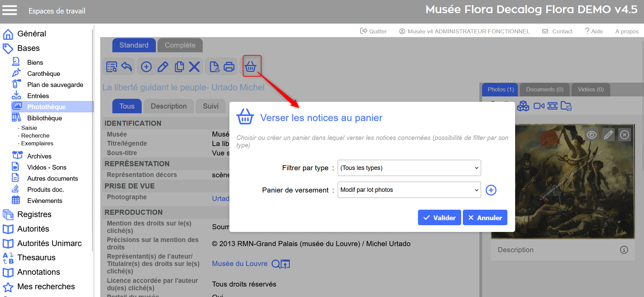
Task: Click the hamburger menu icon
Action: (x=9, y=10)
